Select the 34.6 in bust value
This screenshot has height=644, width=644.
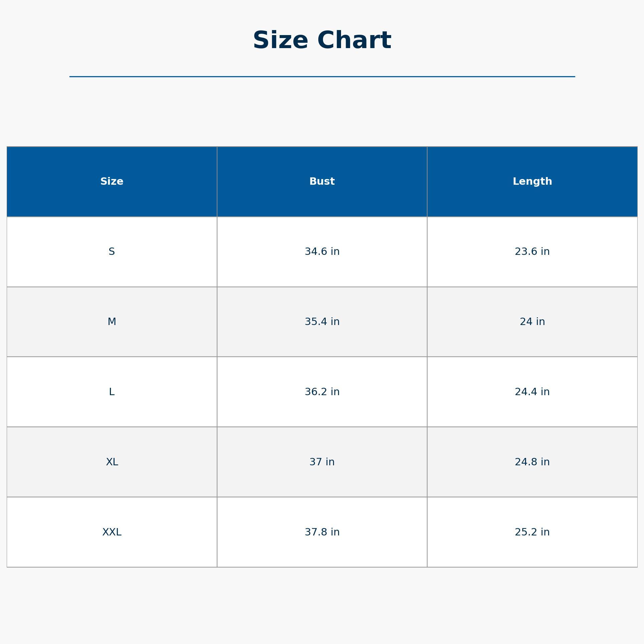pyautogui.click(x=322, y=252)
